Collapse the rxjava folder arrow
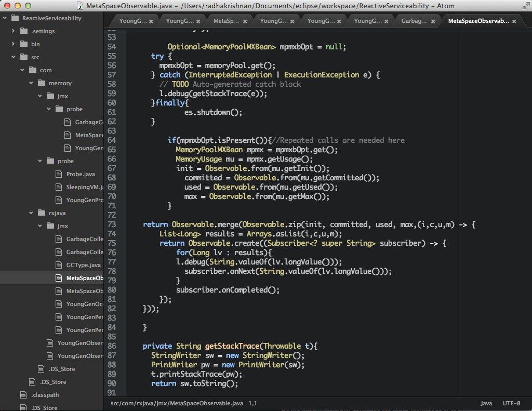Screen dimensions: 532x411 tap(31, 213)
